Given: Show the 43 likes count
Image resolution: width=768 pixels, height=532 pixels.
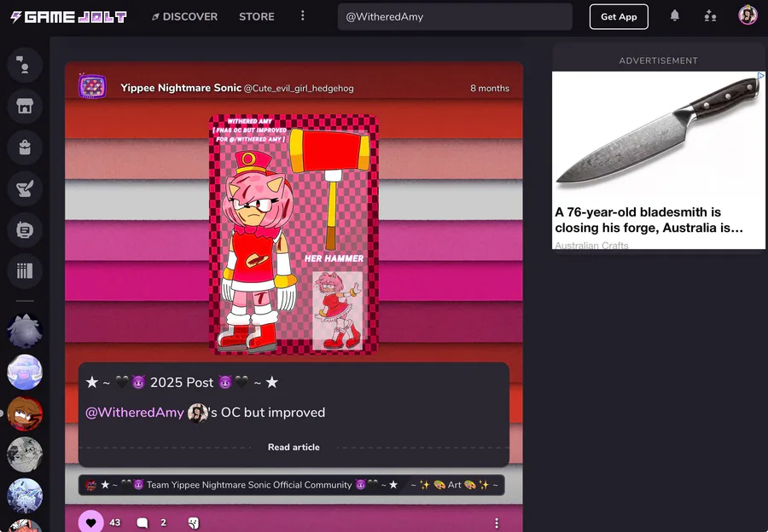Looking at the screenshot, I should pyautogui.click(x=114, y=523).
